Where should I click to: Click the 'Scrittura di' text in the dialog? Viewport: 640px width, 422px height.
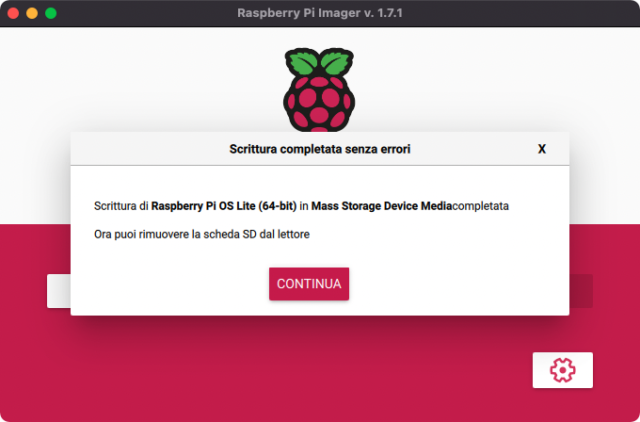click(x=120, y=206)
